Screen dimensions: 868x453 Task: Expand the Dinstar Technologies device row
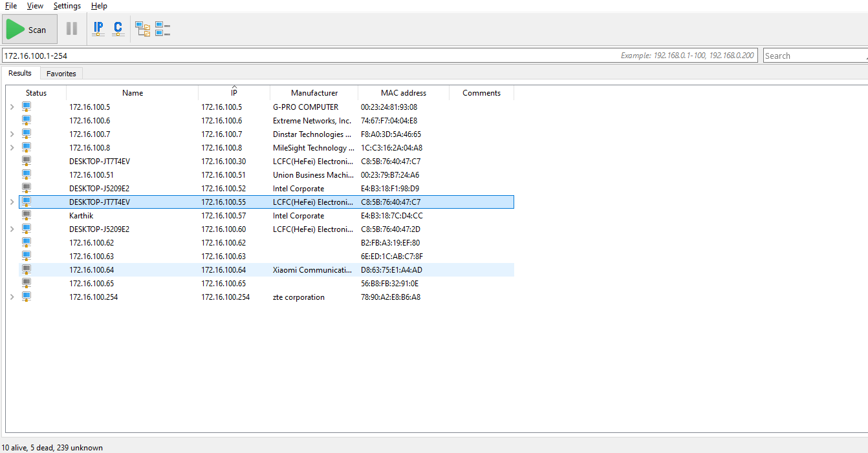pyautogui.click(x=12, y=134)
